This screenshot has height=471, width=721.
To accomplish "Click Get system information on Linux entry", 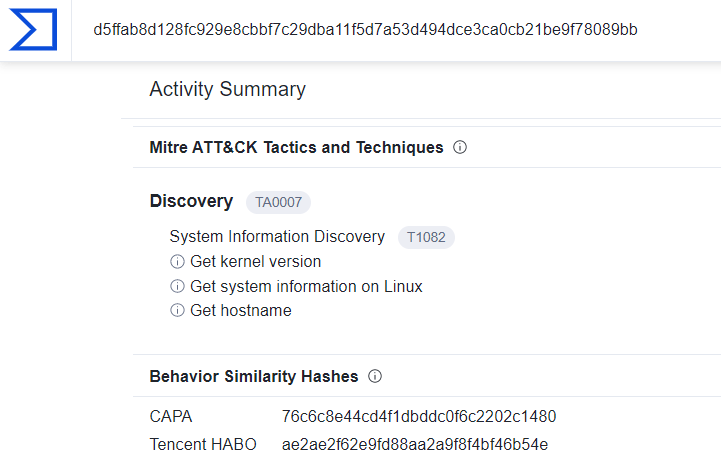I will [306, 286].
